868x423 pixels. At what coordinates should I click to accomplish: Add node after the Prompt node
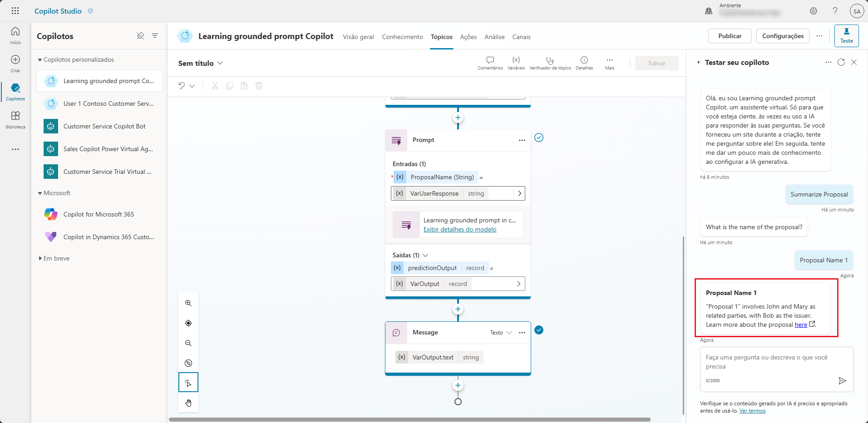coord(458,310)
